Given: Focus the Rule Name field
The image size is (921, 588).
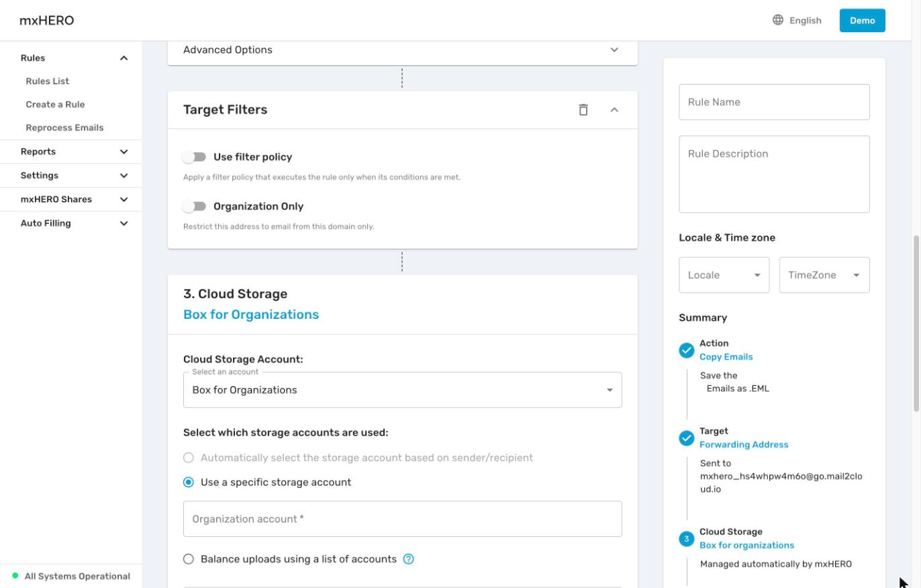Looking at the screenshot, I should coord(774,102).
